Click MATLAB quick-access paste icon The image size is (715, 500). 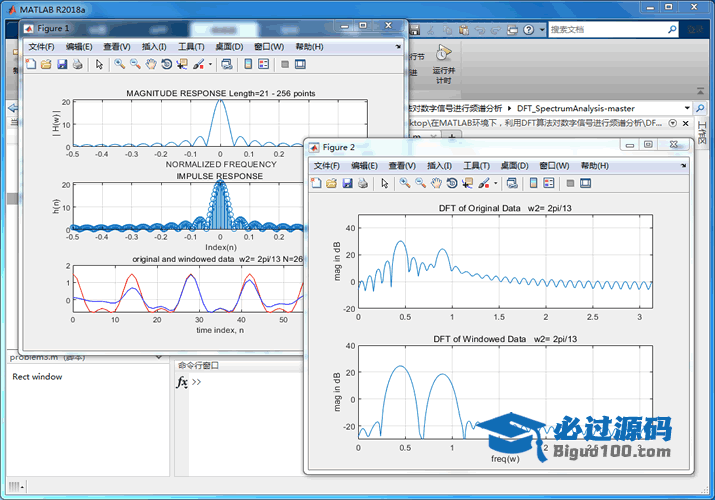[x=464, y=30]
